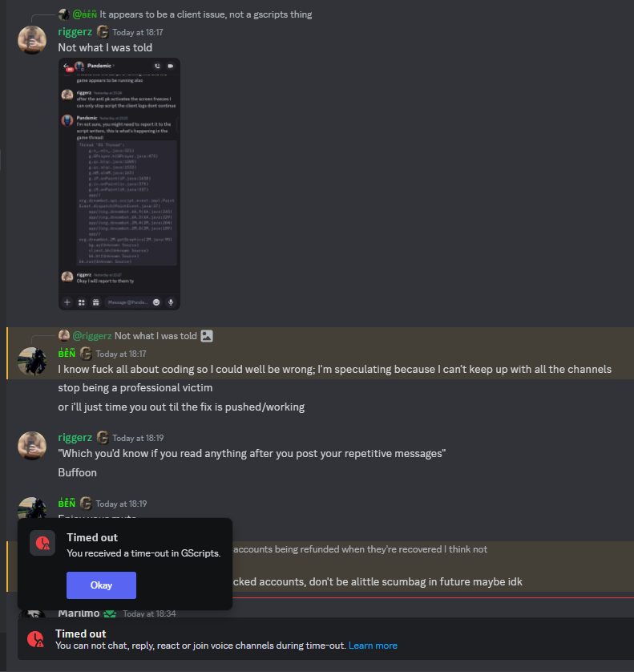Click Marimo's green badge icon
Screen dimensions: 634x672
110,613
